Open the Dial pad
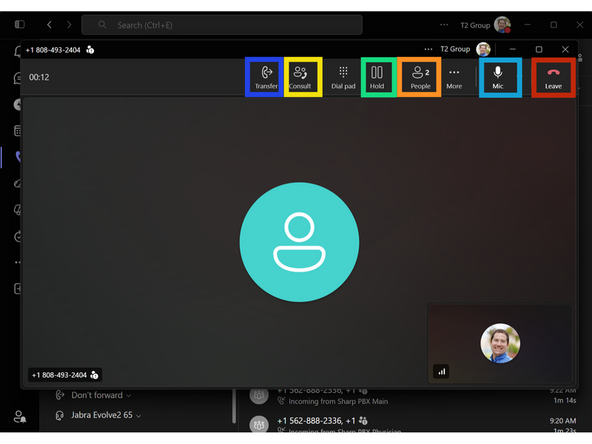This screenshot has height=444, width=592. [x=343, y=77]
